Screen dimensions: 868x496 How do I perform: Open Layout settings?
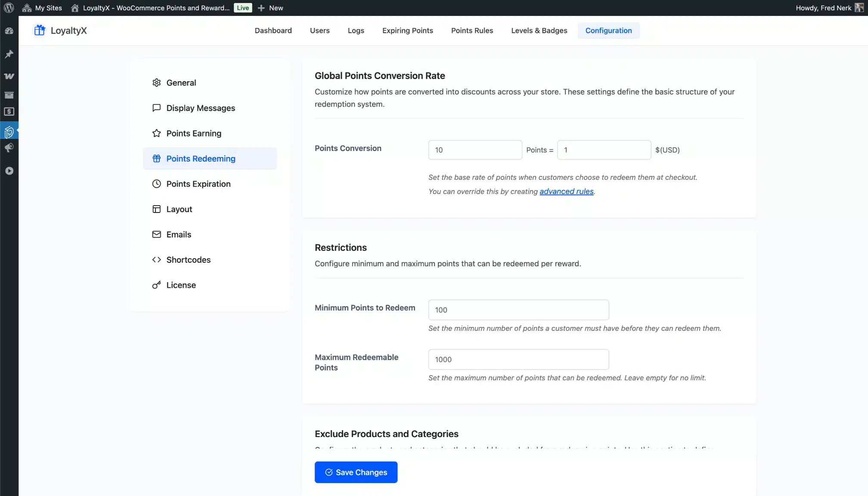(210, 209)
